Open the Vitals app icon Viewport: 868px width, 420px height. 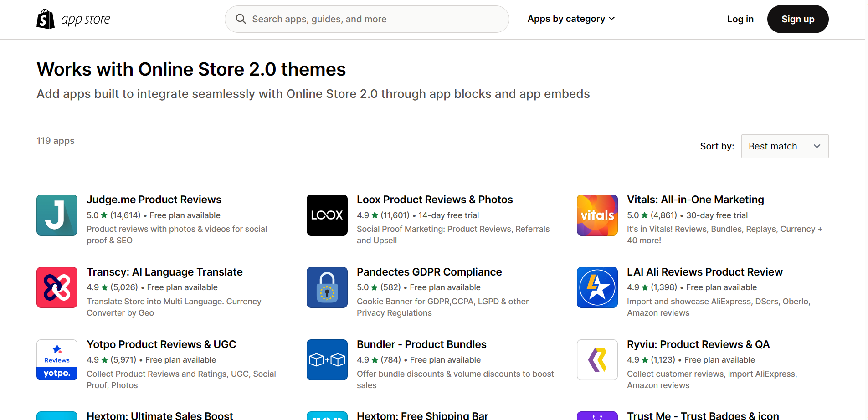tap(597, 215)
